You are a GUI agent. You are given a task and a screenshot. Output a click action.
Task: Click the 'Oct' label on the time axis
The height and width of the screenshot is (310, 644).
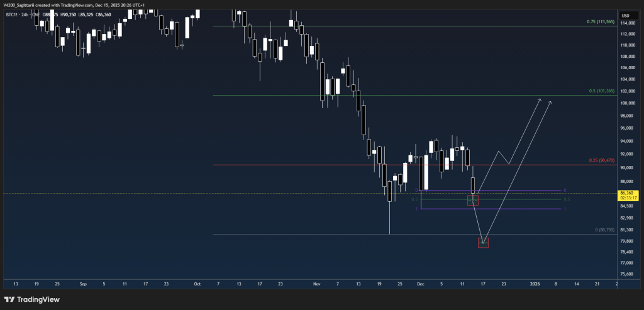click(x=197, y=284)
